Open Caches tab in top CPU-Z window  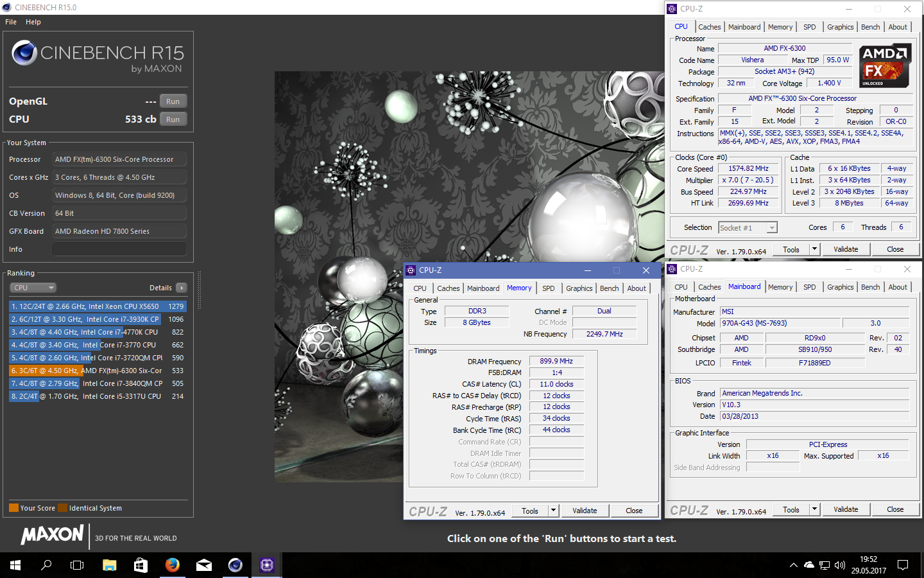pos(710,27)
